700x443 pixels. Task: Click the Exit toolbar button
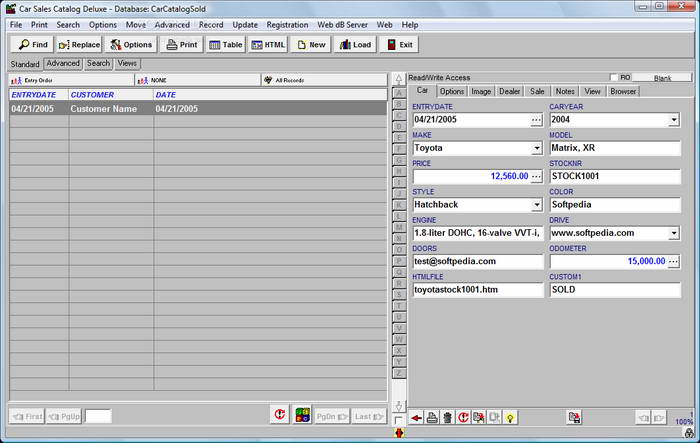point(400,45)
